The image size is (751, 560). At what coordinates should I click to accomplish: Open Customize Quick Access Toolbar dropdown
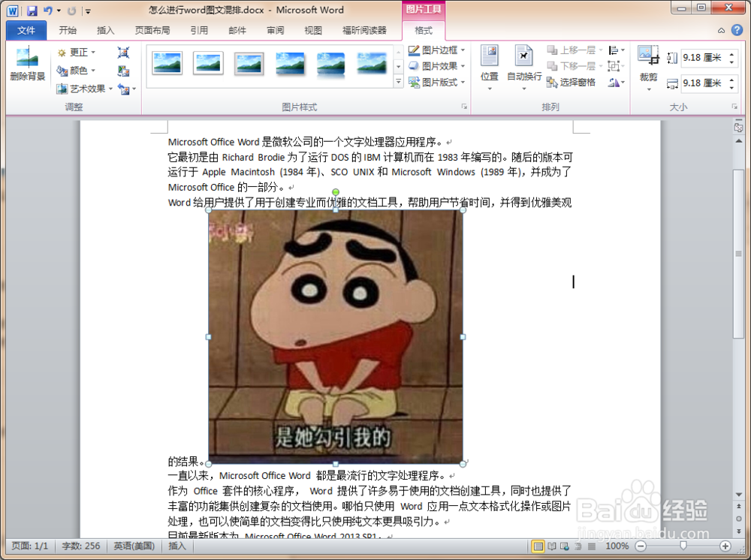point(88,11)
